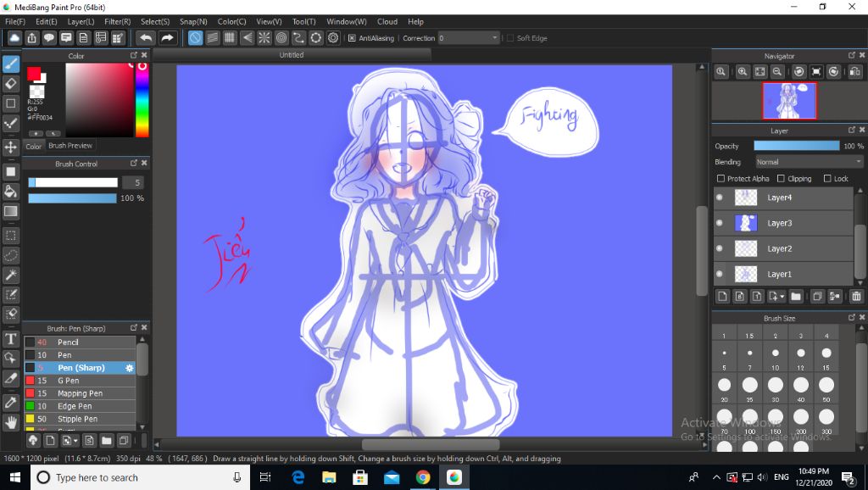Image resolution: width=868 pixels, height=490 pixels.
Task: Add new layer folder icon
Action: click(x=795, y=296)
